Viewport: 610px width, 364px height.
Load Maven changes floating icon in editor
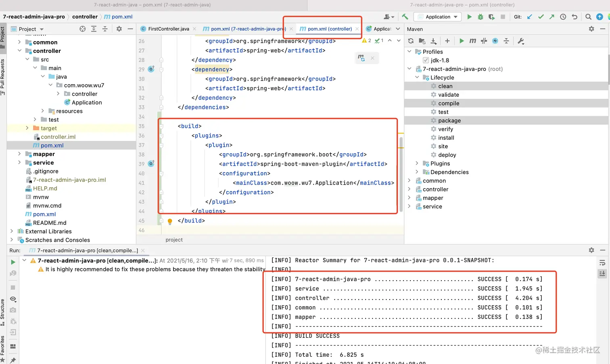click(x=361, y=58)
